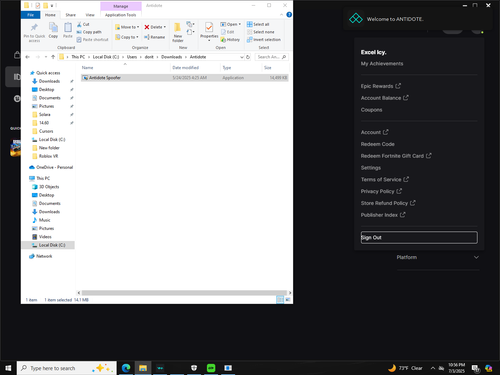Open the Solara folder in Quick access

point(45,115)
